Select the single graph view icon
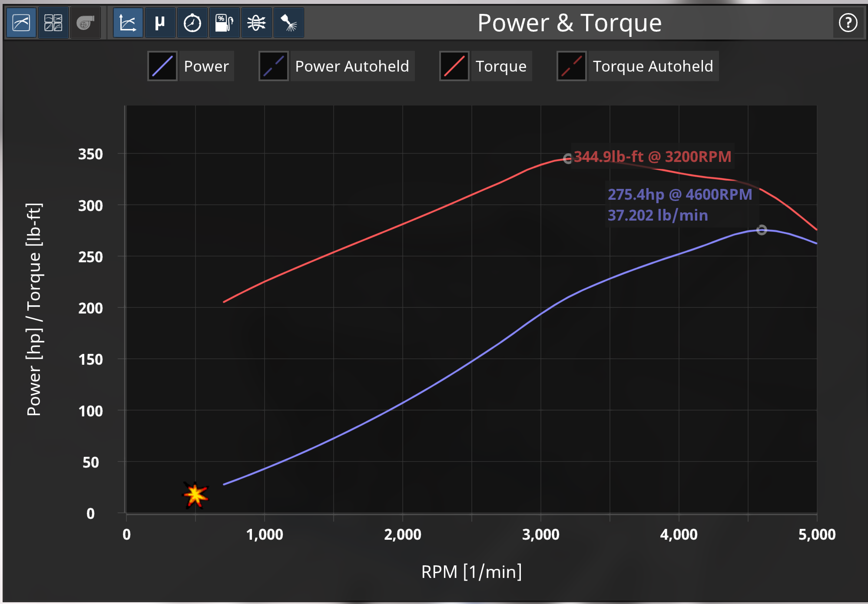The image size is (868, 604). pyautogui.click(x=21, y=23)
